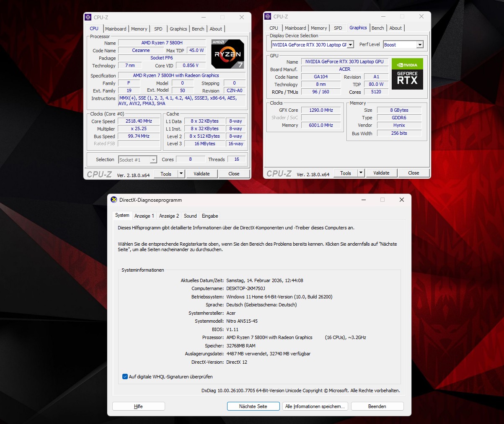This screenshot has height=424, width=504.
Task: Click Alle Informationen speichern button
Action: 315,406
